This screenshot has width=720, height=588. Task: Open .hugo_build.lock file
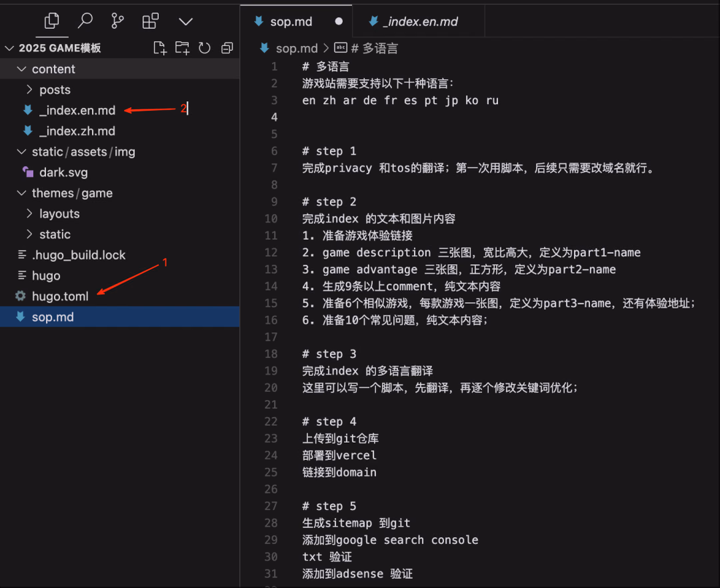point(79,255)
